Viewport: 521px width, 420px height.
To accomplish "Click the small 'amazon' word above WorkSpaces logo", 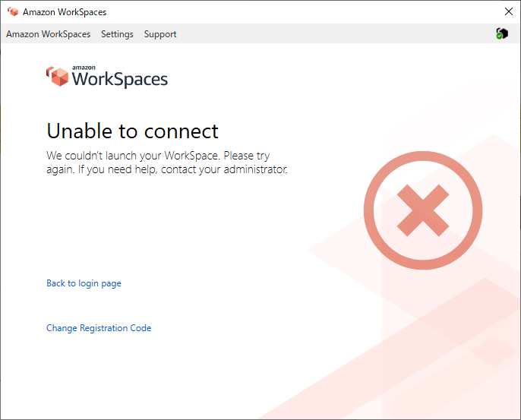I will [x=84, y=68].
